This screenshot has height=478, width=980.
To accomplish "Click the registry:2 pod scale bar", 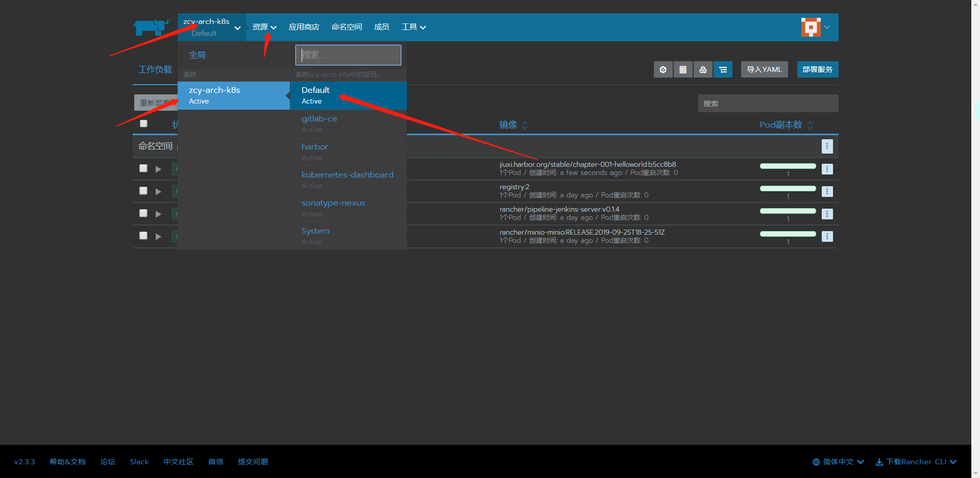I will click(x=788, y=188).
